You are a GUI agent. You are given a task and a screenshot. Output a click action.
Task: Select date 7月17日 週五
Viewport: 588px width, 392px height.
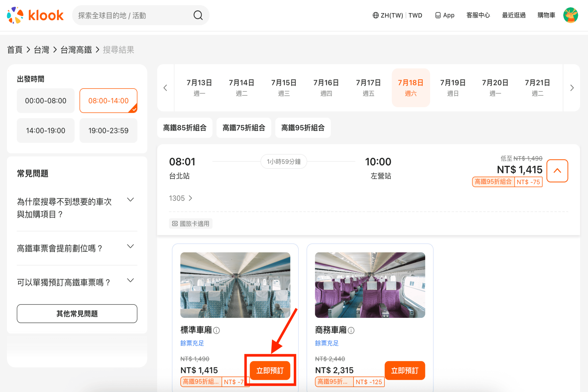point(368,88)
